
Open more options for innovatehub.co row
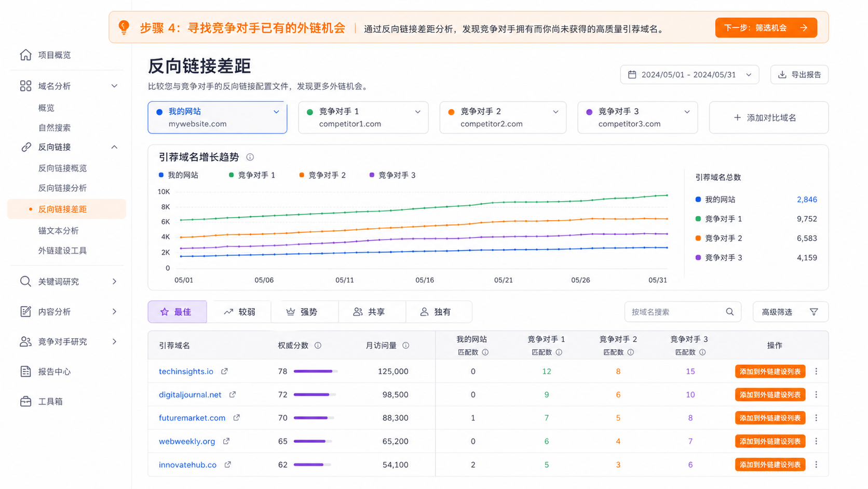[x=816, y=465]
